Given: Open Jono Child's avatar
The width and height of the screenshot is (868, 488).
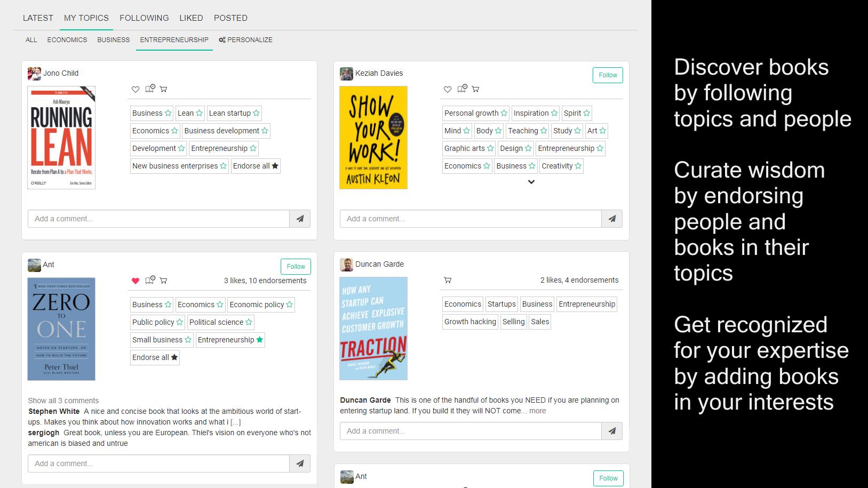Looking at the screenshot, I should (34, 74).
